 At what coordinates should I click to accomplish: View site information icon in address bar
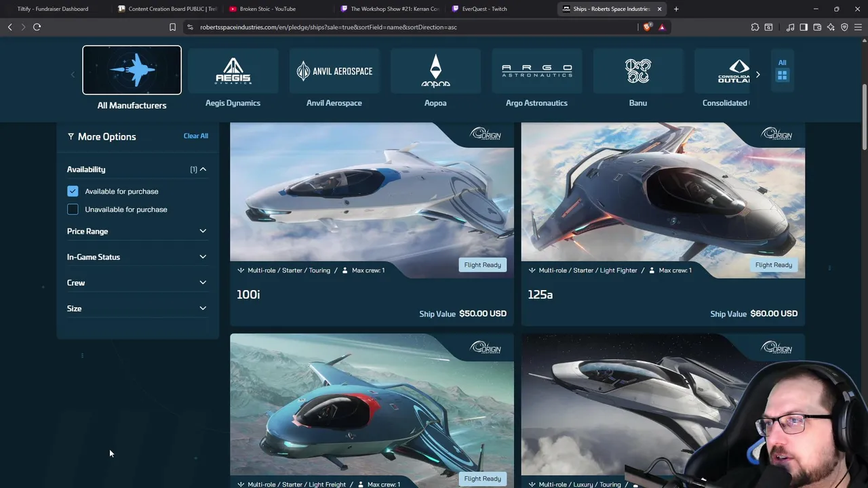(190, 27)
